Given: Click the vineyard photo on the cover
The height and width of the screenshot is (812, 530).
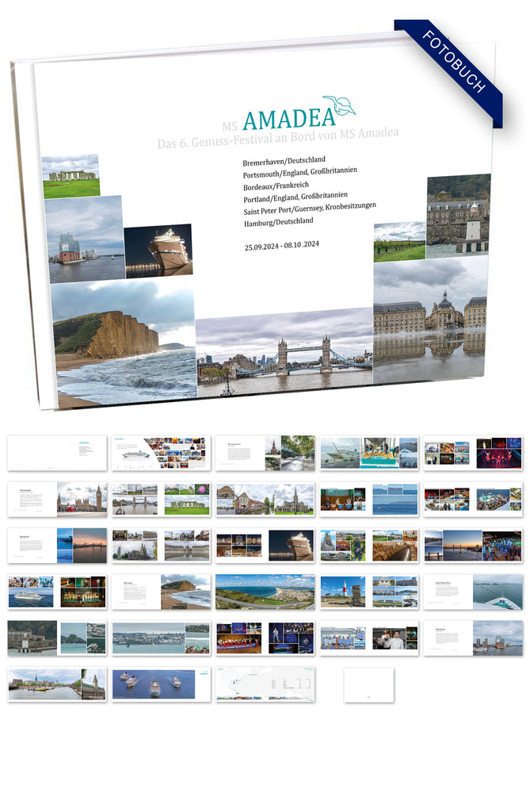Looking at the screenshot, I should [x=399, y=242].
